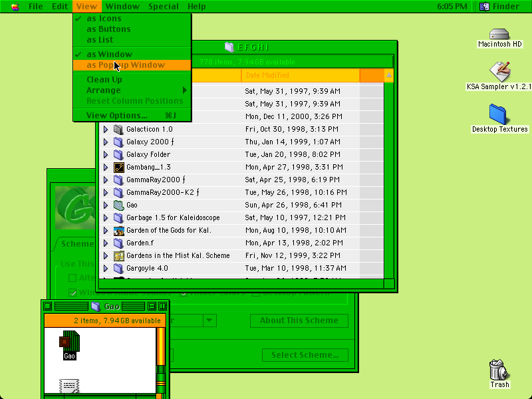Select the Gao icon in the EFGHI list
The image size is (532, 399).
click(x=118, y=205)
